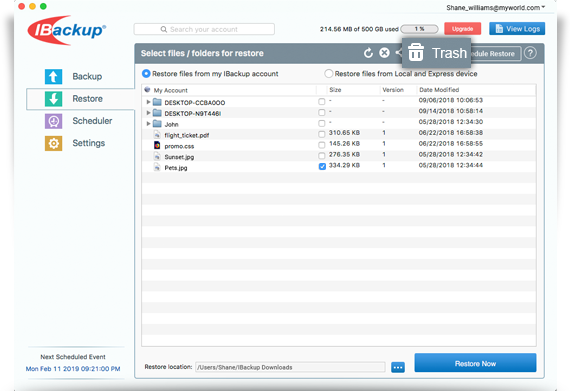Tick the John folder checkbox
Viewport: 570px width, 391px height.
coord(322,123)
